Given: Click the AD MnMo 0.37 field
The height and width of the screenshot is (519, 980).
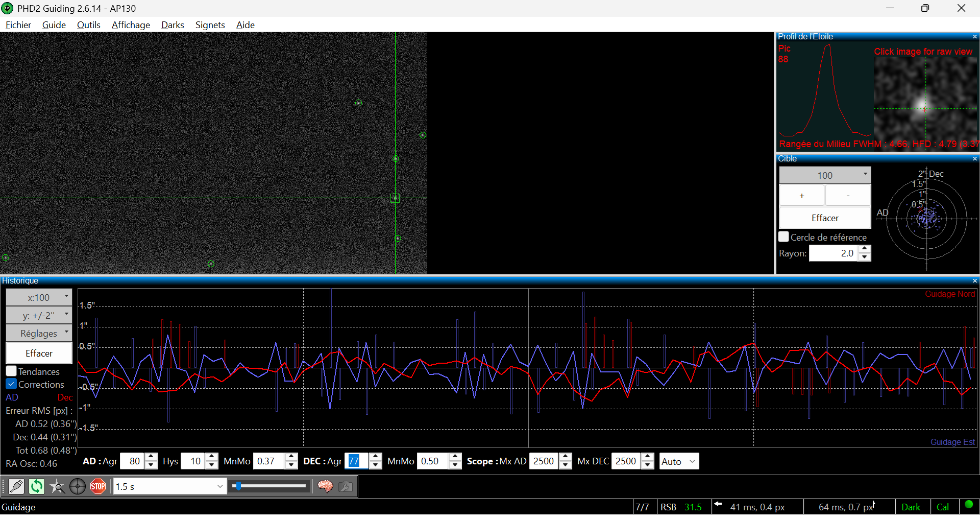Looking at the screenshot, I should [x=269, y=461].
